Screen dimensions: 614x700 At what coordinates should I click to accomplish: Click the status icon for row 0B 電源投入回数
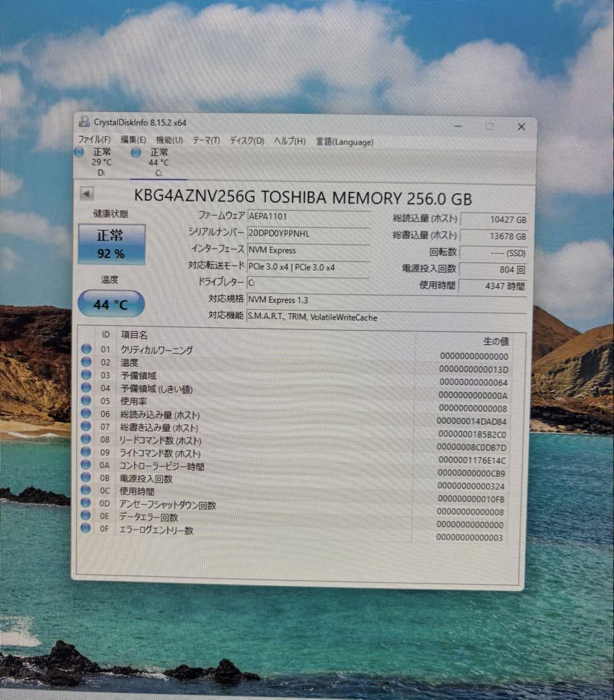[x=86, y=477]
